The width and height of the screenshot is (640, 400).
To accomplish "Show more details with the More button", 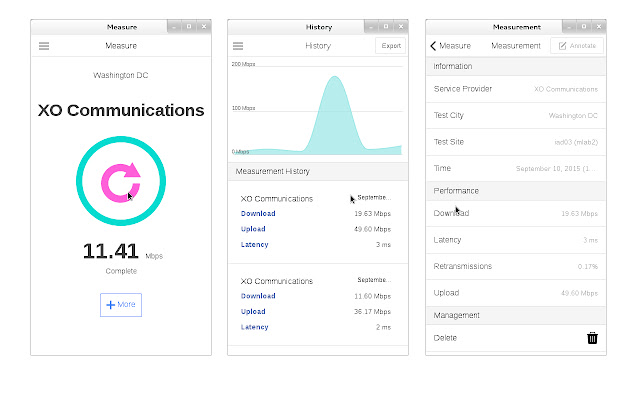I will coord(121,305).
